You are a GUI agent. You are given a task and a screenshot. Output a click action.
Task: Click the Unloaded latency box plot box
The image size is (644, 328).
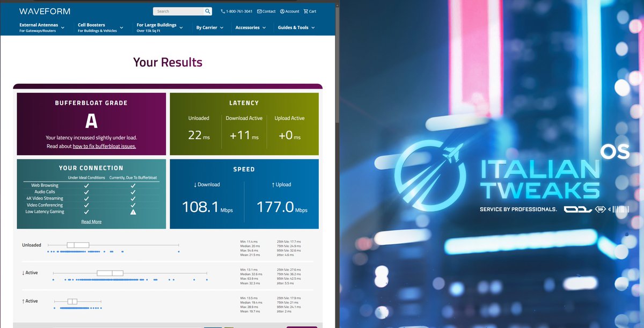point(78,245)
